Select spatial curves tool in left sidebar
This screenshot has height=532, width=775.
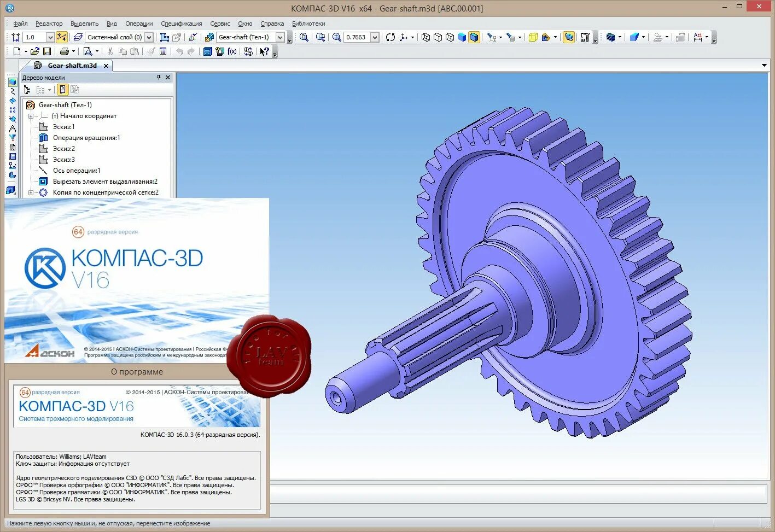pos(12,91)
